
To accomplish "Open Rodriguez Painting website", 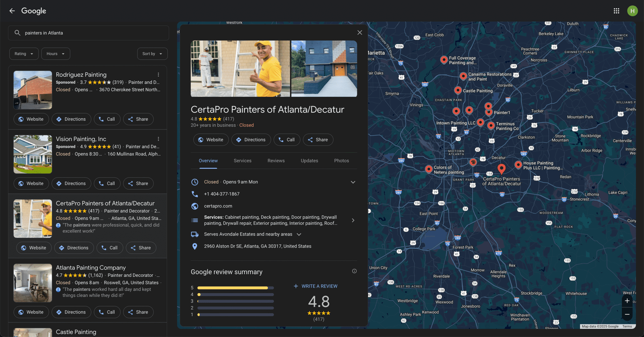I will [31, 119].
